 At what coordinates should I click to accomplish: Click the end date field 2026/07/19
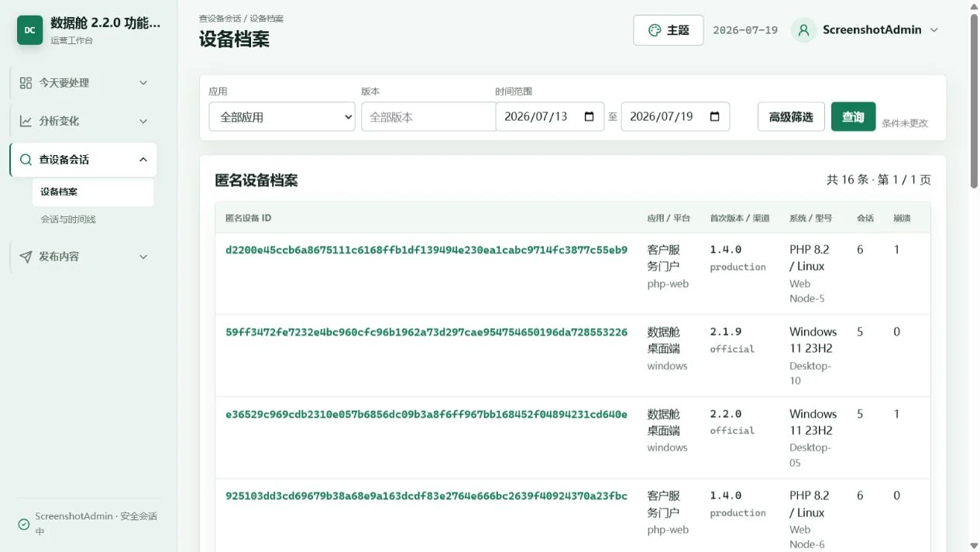pyautogui.click(x=675, y=116)
